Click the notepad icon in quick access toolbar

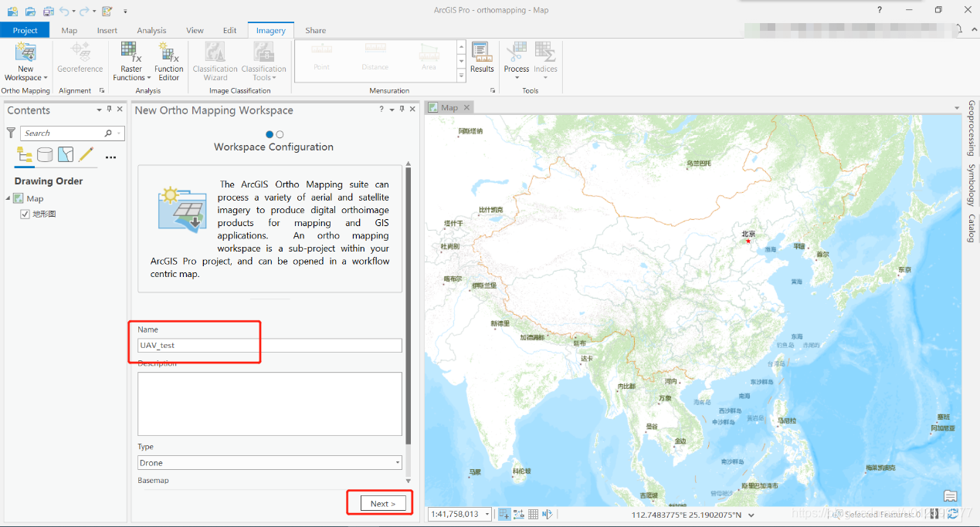pos(107,12)
